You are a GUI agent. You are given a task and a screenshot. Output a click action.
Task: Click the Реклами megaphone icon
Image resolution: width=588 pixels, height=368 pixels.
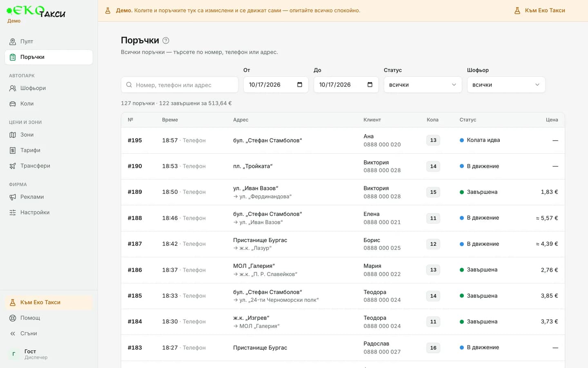pos(13,197)
